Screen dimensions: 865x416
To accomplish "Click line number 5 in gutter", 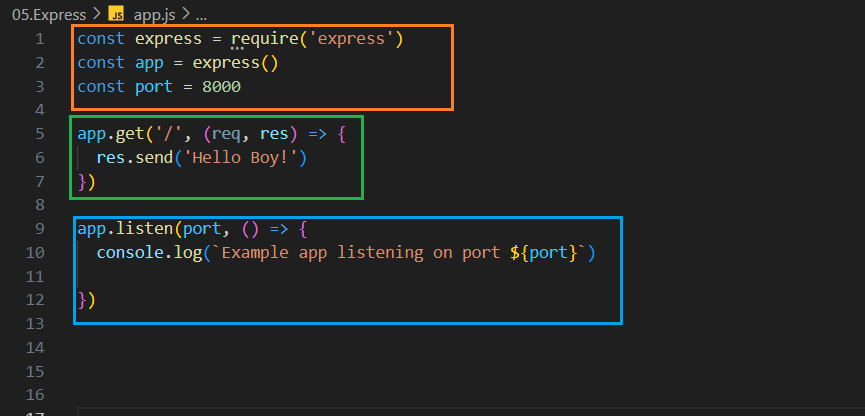I will click(39, 134).
